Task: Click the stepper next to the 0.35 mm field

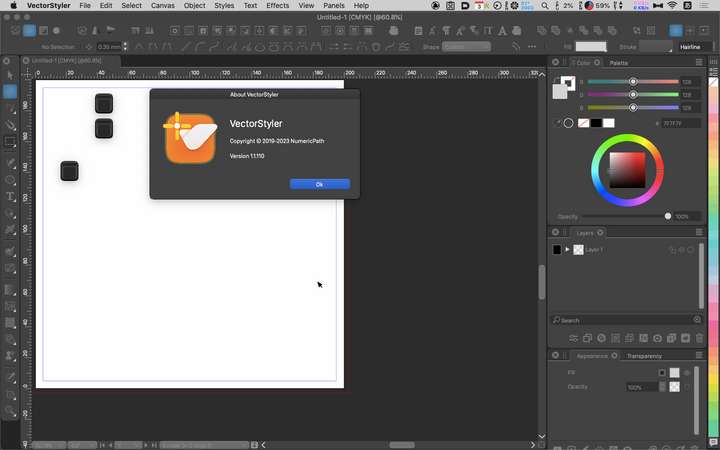Action: point(125,46)
